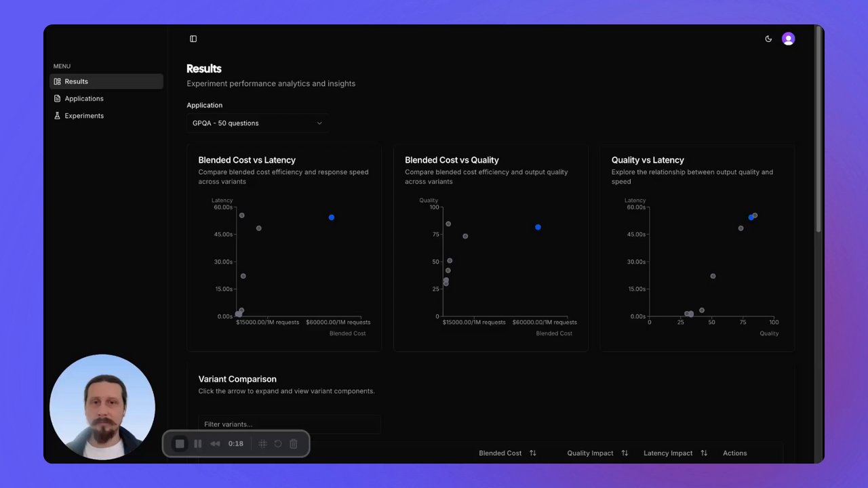Click the Results dashboard icon in the sidebar
The height and width of the screenshot is (488, 868).
point(58,81)
